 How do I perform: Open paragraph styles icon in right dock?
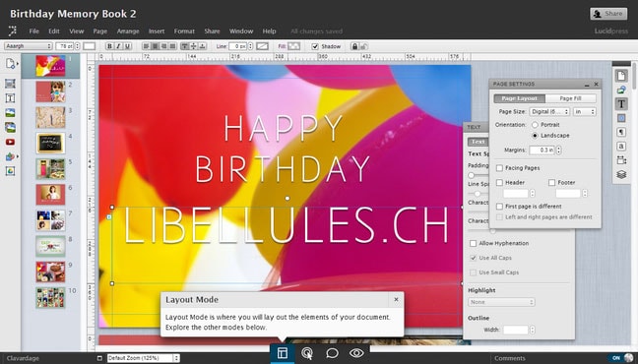coord(621,132)
